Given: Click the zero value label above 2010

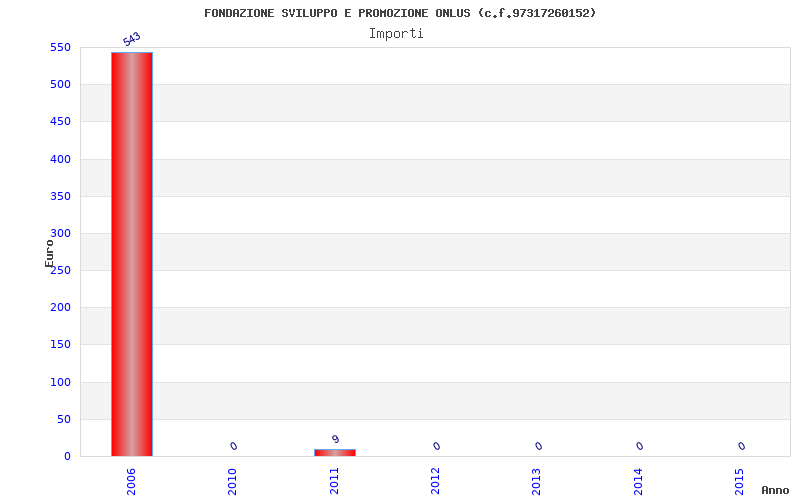Looking at the screenshot, I should point(234,446).
